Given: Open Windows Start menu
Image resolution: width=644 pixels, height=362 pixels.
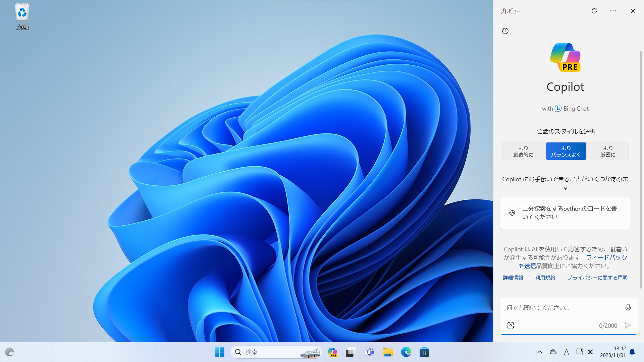Looking at the screenshot, I should click(219, 352).
